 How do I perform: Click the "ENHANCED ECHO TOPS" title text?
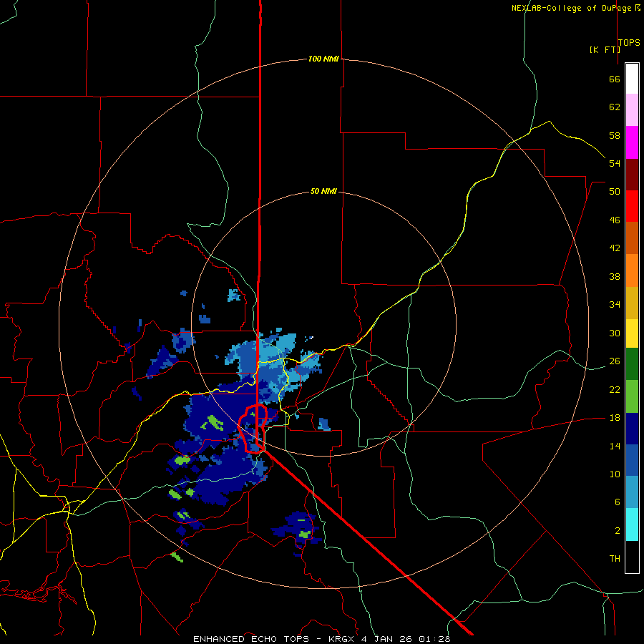pos(251,639)
